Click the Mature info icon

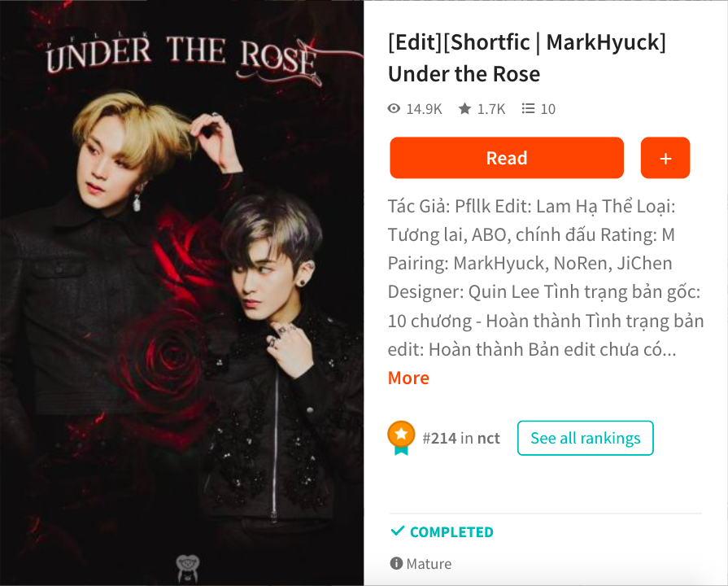396,563
